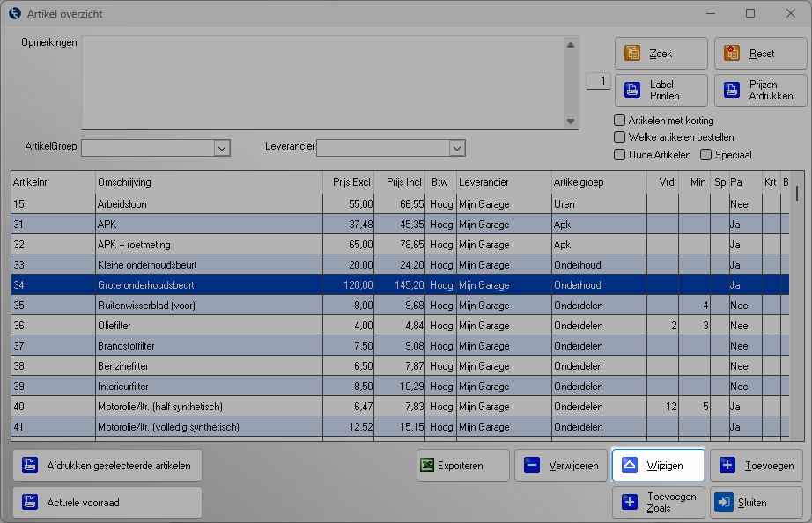Open the ArtikelGroep dropdown

pyautogui.click(x=222, y=148)
